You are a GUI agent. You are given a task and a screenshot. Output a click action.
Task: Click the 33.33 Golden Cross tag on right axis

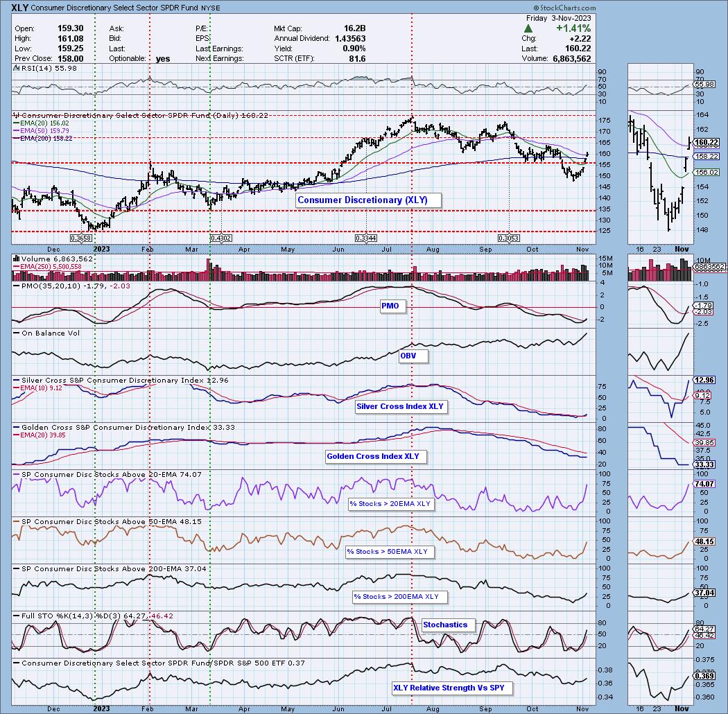click(704, 464)
